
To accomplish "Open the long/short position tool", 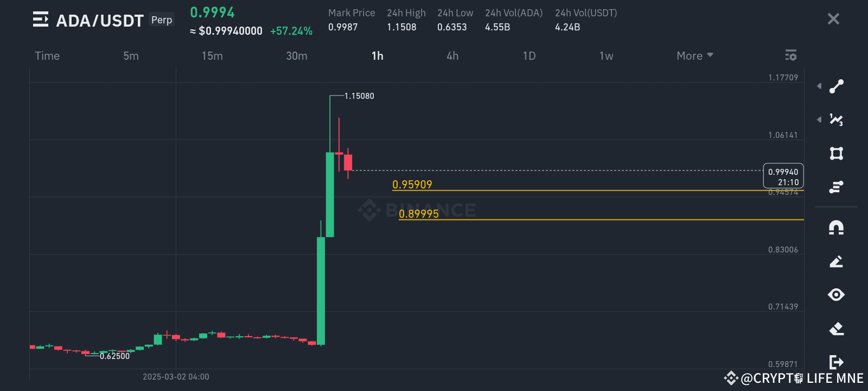I will (x=836, y=186).
